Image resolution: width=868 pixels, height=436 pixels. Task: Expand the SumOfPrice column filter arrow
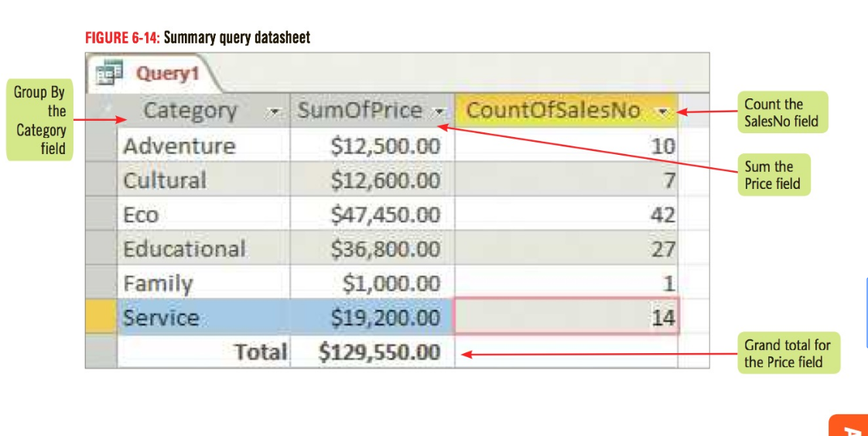[439, 112]
